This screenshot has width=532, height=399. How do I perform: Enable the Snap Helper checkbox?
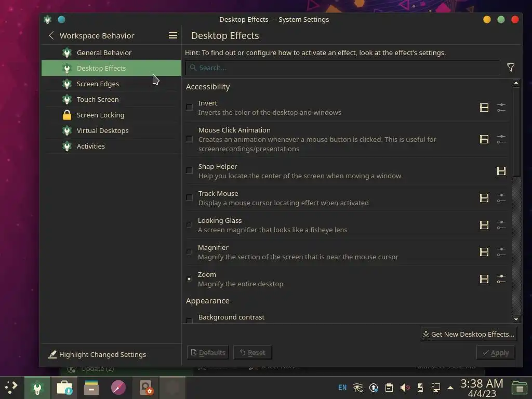(x=189, y=170)
